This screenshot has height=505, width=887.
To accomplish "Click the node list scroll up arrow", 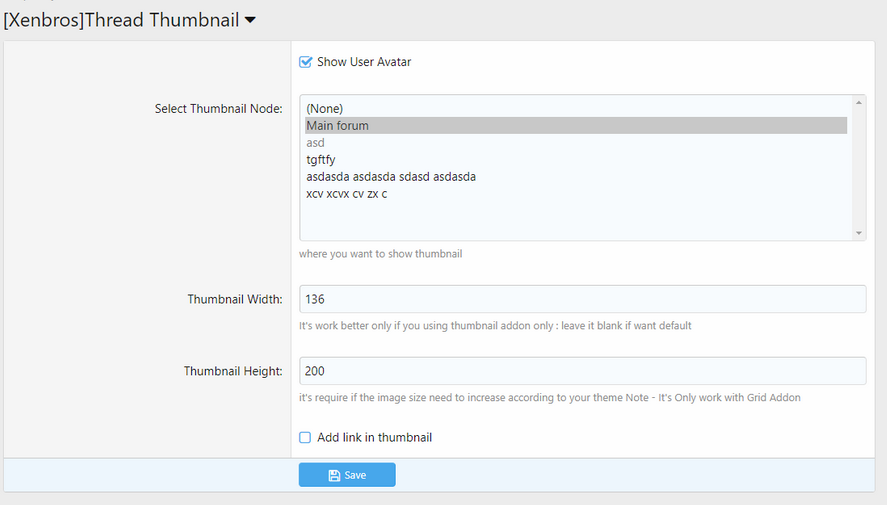I will coord(859,102).
